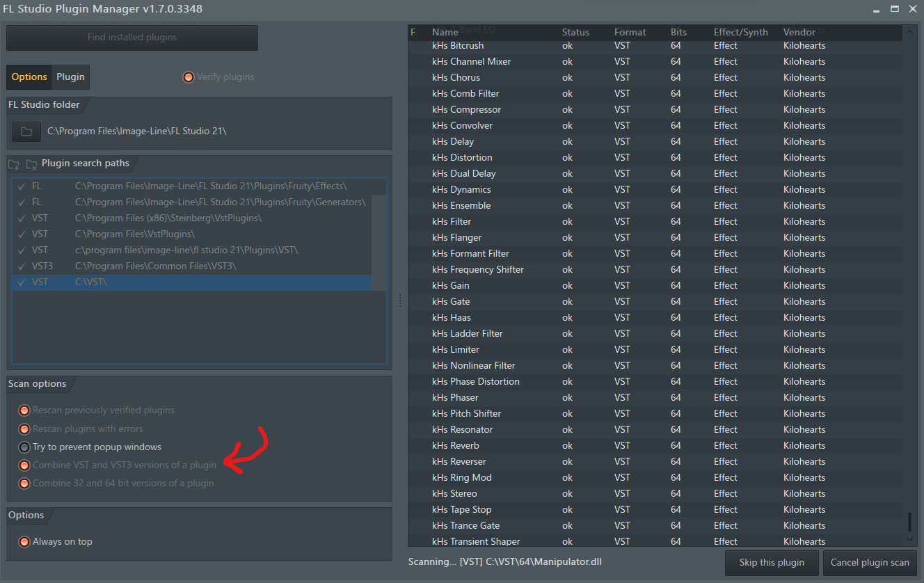Toggle Try to prevent popup windows
Image resolution: width=924 pixels, height=583 pixels.
pos(24,447)
